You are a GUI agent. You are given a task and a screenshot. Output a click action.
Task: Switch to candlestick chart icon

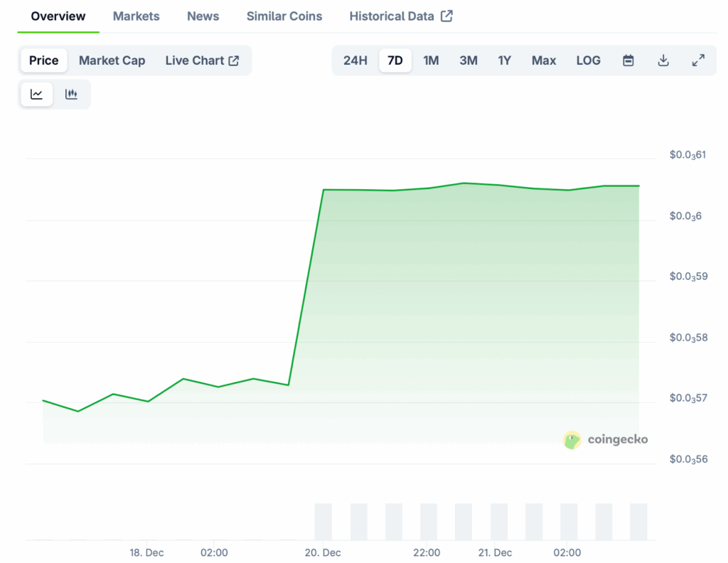(72, 94)
